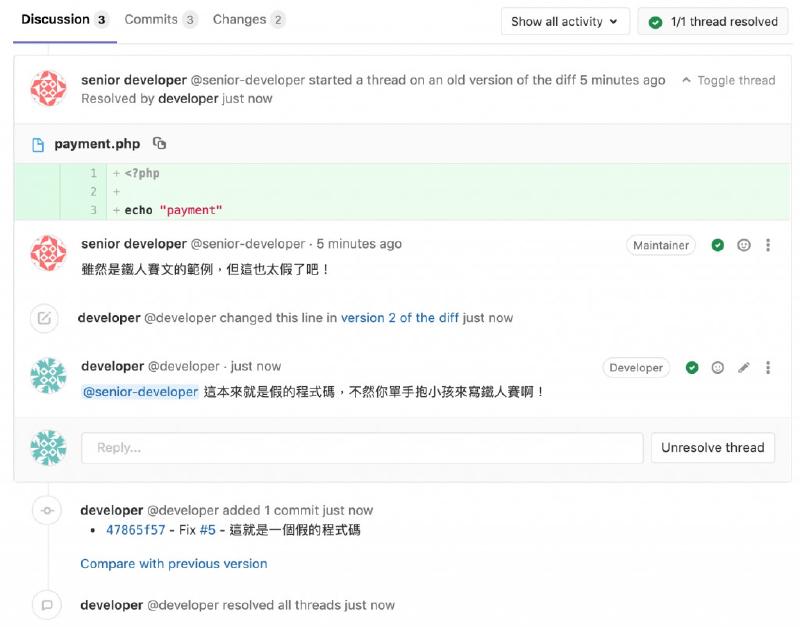Click developer name in resolved all threads note
800x627 pixels.
[112, 605]
